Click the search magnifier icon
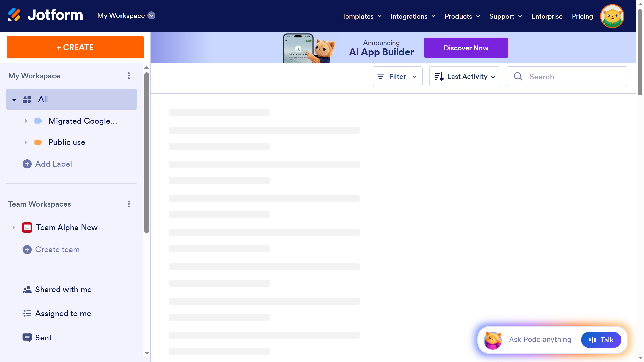644x362 pixels. point(518,76)
